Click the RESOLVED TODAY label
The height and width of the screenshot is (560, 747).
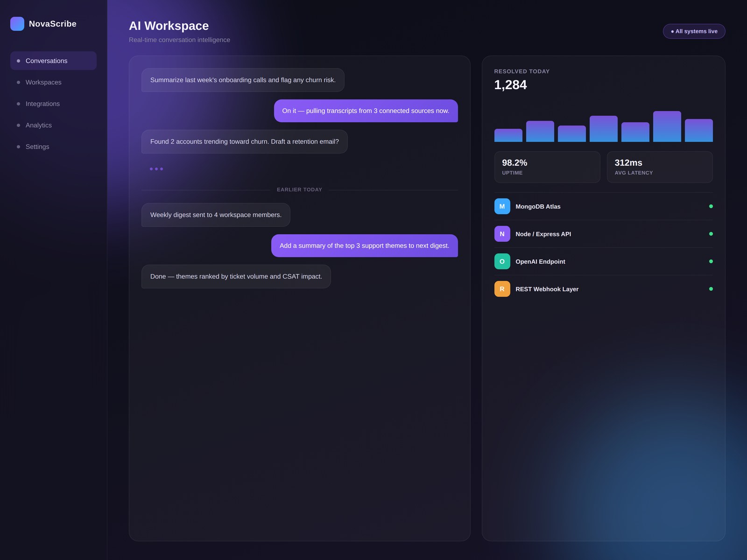point(522,71)
